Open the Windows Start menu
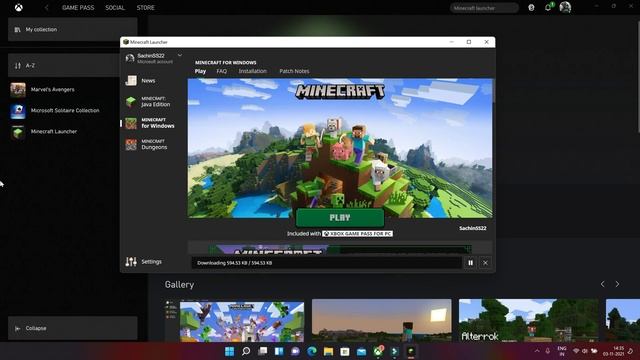 coord(229,351)
